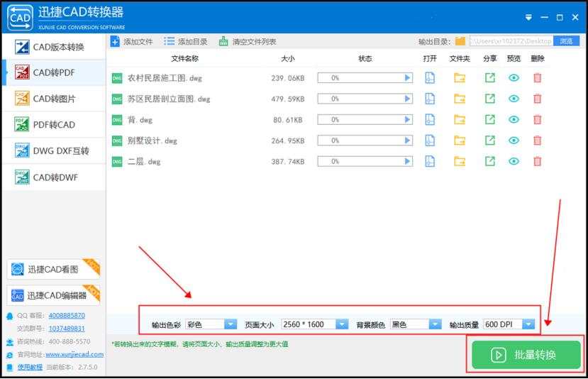Start conversion arrow for 二层.dwg
This screenshot has height=379, width=588.
pyautogui.click(x=408, y=161)
